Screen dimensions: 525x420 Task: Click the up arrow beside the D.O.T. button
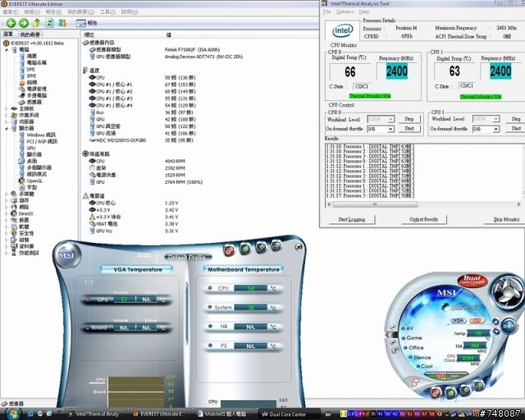pyautogui.click(x=495, y=322)
